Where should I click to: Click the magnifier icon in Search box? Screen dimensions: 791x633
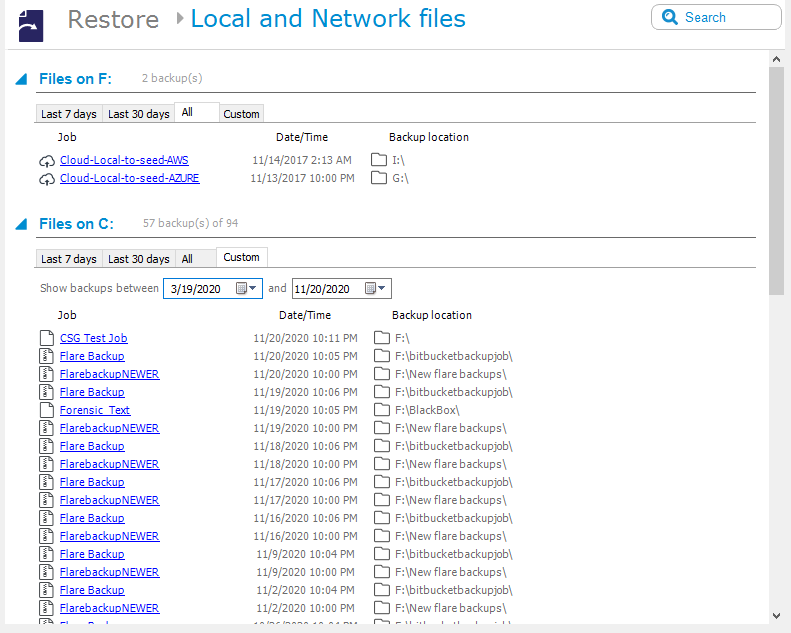pos(670,18)
